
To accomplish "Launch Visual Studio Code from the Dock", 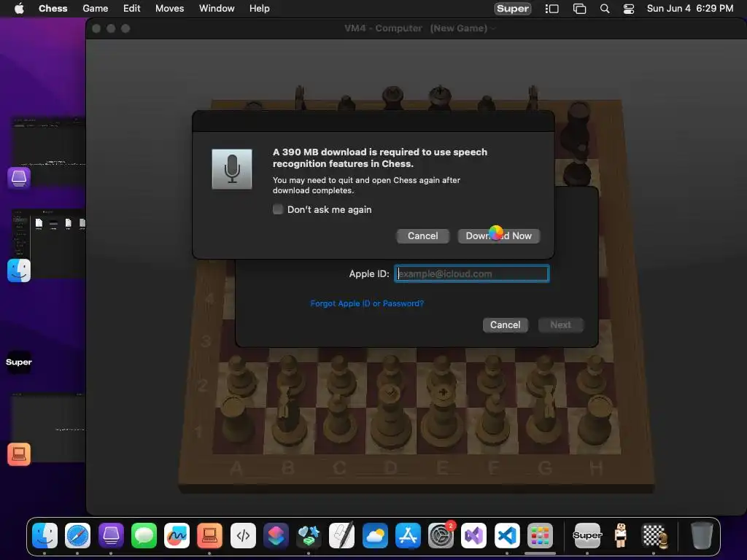I will point(507,535).
